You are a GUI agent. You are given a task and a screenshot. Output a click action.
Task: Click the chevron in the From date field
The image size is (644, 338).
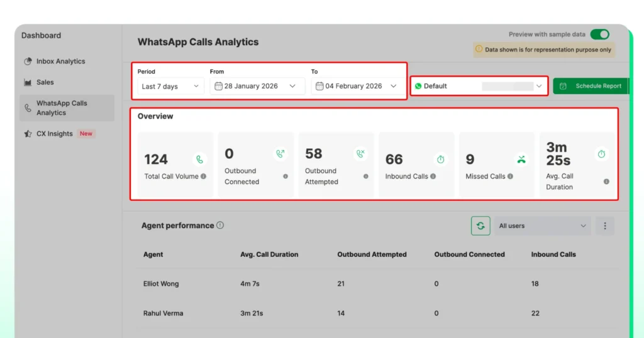tap(292, 86)
